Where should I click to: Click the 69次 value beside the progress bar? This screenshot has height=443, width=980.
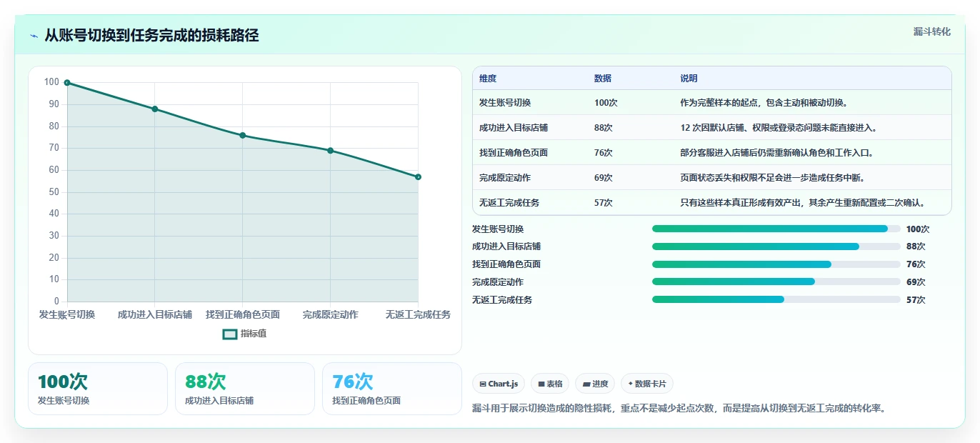916,282
